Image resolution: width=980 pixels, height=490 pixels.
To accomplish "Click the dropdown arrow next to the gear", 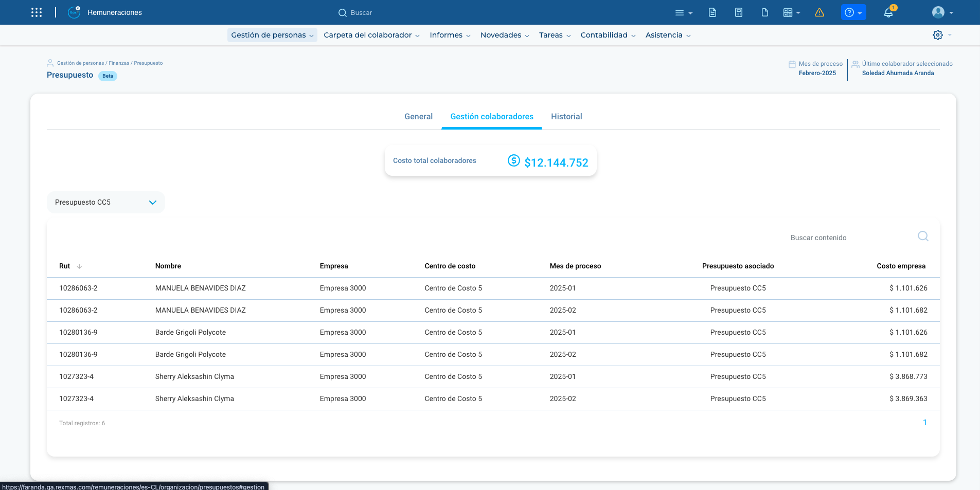I will 950,35.
